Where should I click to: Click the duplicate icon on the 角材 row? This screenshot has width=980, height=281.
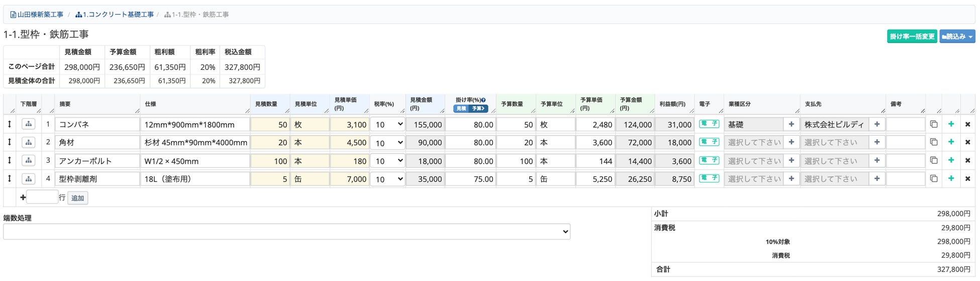click(933, 142)
